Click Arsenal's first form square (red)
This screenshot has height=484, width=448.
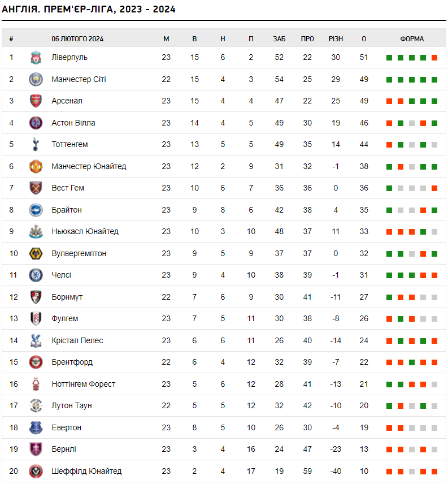(389, 101)
